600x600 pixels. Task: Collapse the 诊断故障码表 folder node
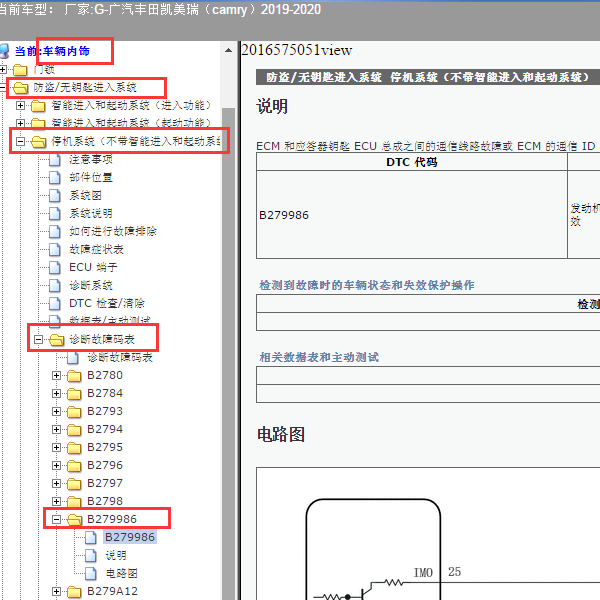(38, 339)
